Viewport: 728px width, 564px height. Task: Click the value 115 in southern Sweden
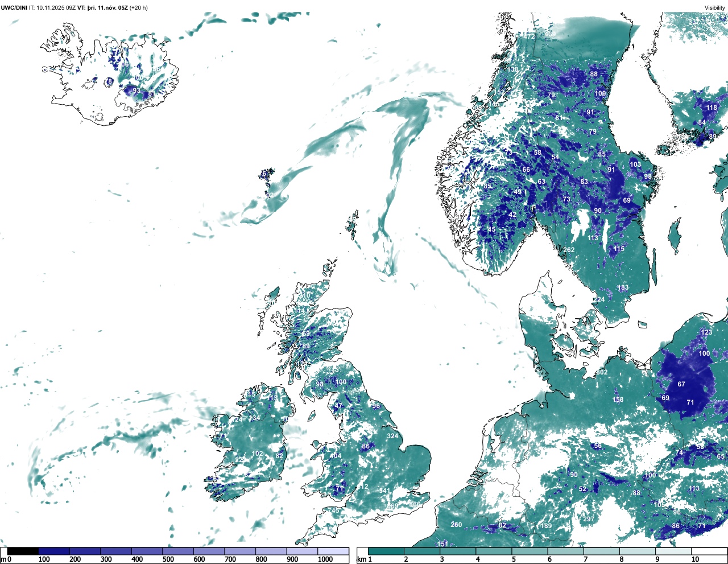619,249
